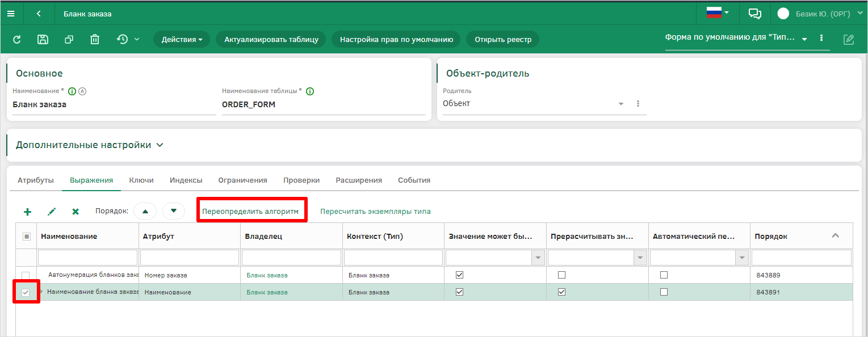The width and height of the screenshot is (868, 337).
Task: Sort by the Порядок column header
Action: pos(801,236)
